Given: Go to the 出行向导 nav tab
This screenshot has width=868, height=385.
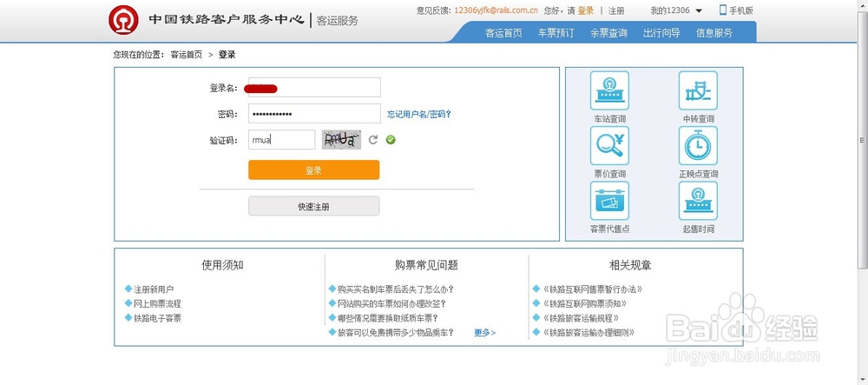Looking at the screenshot, I should tap(661, 33).
